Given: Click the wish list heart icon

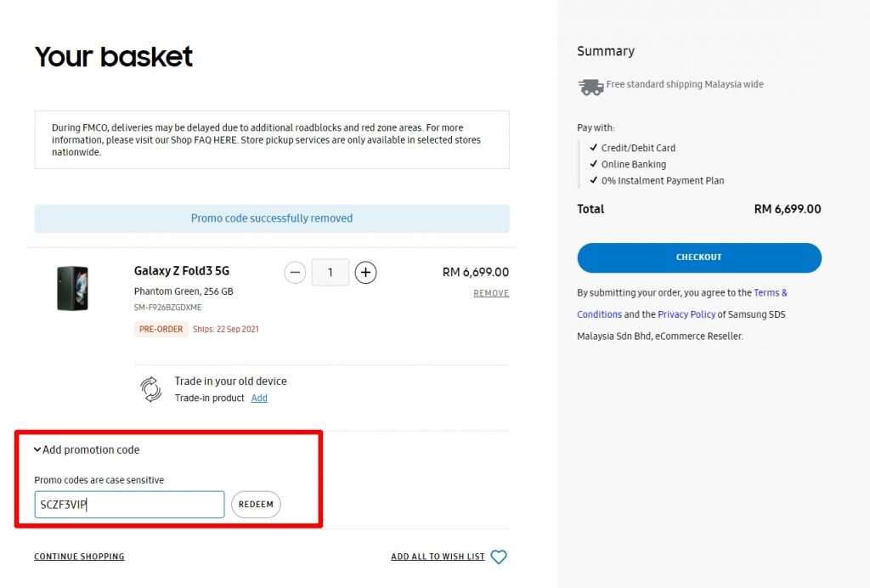Looking at the screenshot, I should 499,557.
